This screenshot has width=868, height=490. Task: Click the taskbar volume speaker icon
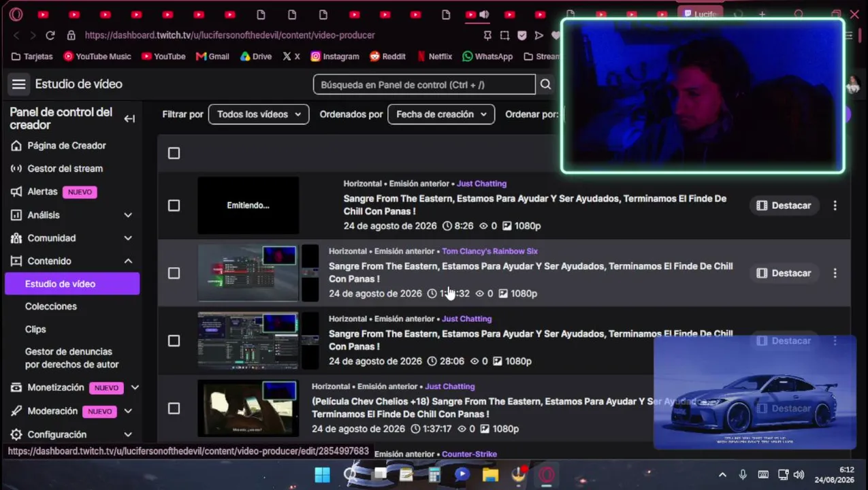pos(799,475)
